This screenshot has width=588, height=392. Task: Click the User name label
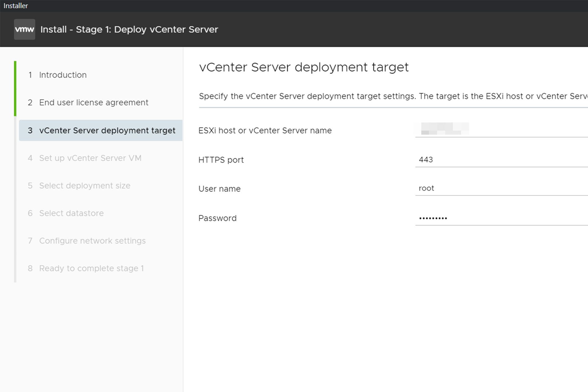219,189
